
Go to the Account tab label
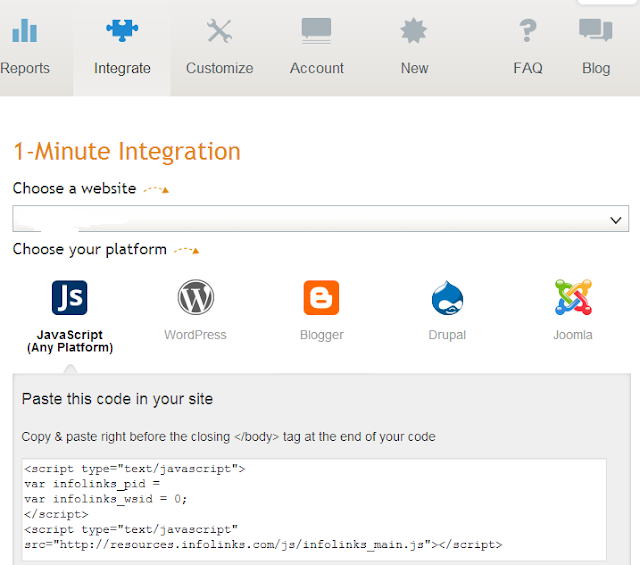[317, 68]
